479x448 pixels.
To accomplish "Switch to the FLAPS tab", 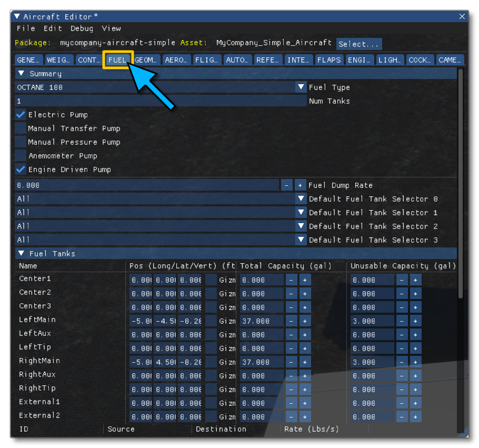I will tap(328, 59).
